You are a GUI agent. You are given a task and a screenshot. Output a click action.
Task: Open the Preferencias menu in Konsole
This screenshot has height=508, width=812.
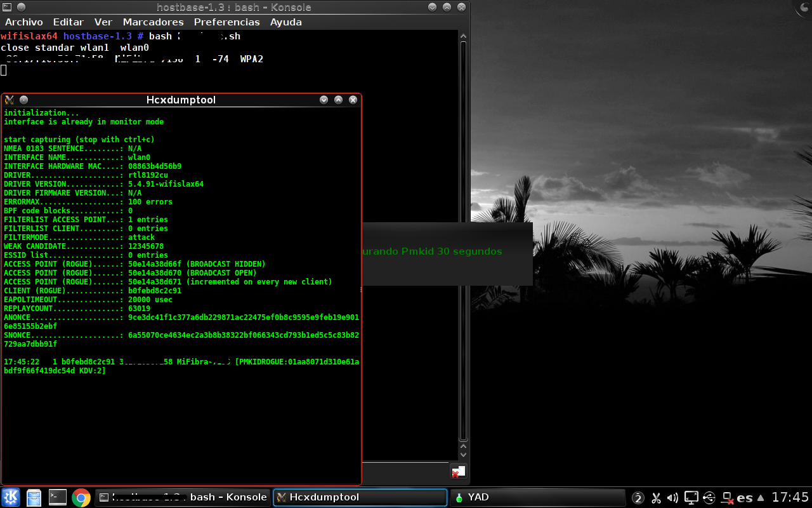(x=227, y=22)
